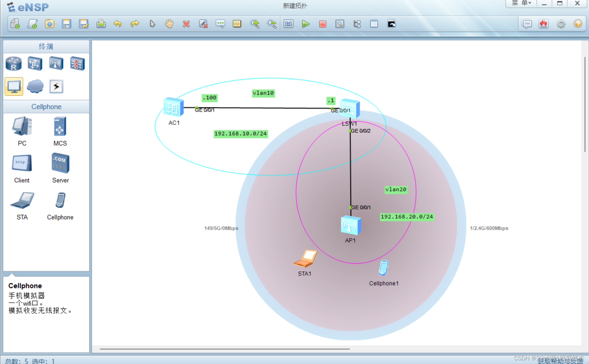589x364 pixels.
Task: Click the horizontal canvas scrollbar
Action: (225, 349)
